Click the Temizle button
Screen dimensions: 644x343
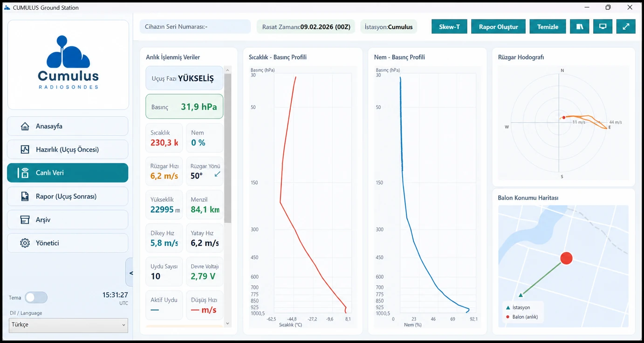point(548,27)
